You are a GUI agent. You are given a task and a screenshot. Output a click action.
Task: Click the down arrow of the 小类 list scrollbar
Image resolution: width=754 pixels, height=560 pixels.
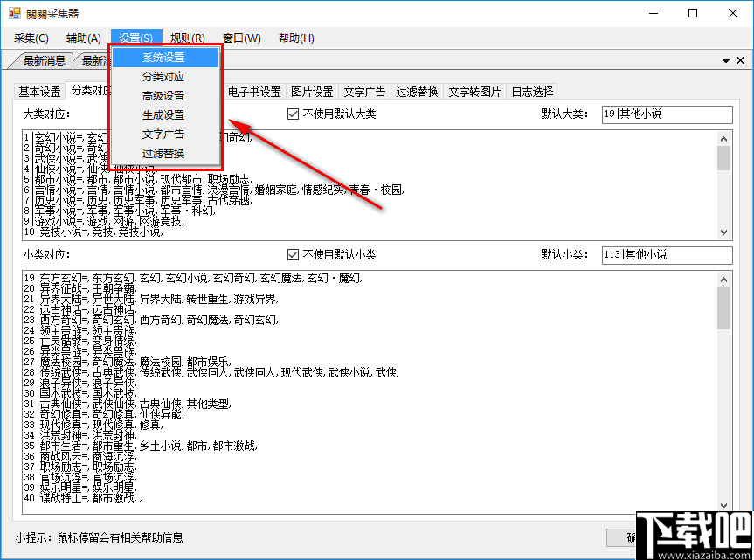click(724, 504)
